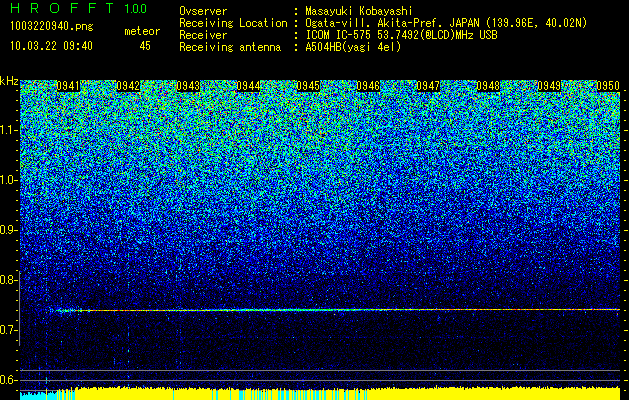Click time marker 0944
The width and height of the screenshot is (629, 400).
coord(248,86)
